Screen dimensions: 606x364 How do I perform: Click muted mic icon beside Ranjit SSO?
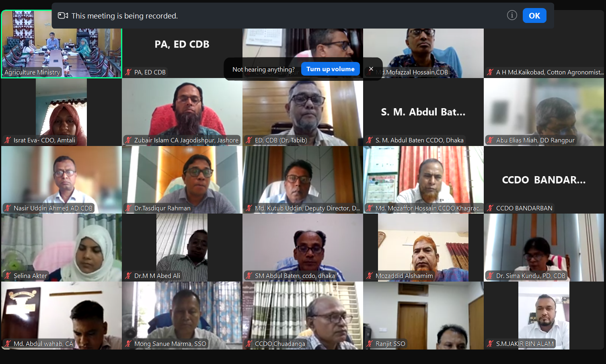[370, 344]
